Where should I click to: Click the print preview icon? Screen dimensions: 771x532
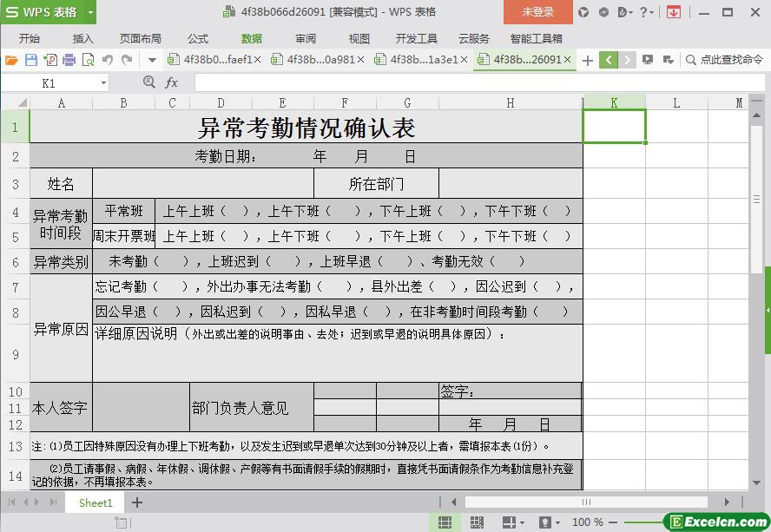click(x=88, y=60)
